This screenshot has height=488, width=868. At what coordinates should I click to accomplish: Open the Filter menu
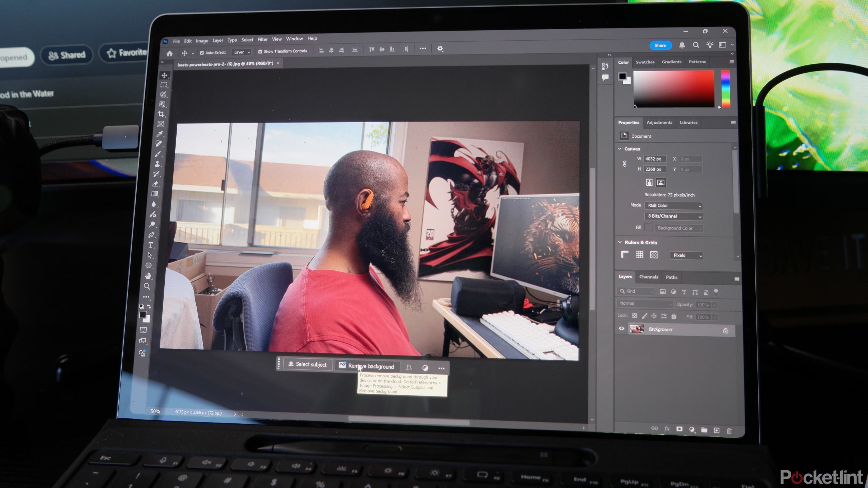coord(262,40)
